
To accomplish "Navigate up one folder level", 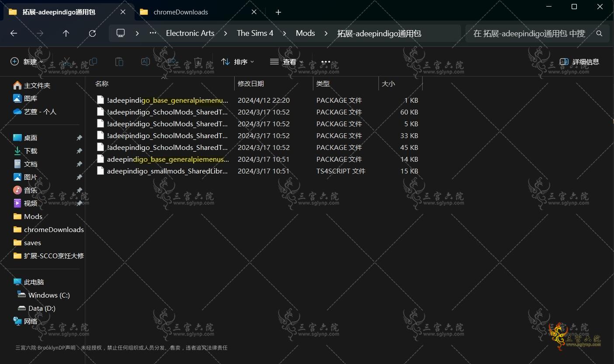I will tap(66, 33).
